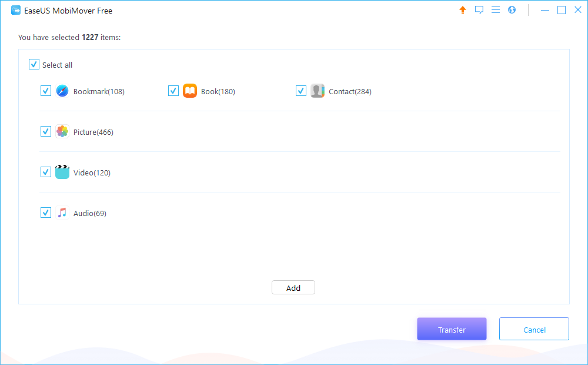Image resolution: width=588 pixels, height=365 pixels.
Task: Open the feedback speech bubble icon
Action: point(479,10)
